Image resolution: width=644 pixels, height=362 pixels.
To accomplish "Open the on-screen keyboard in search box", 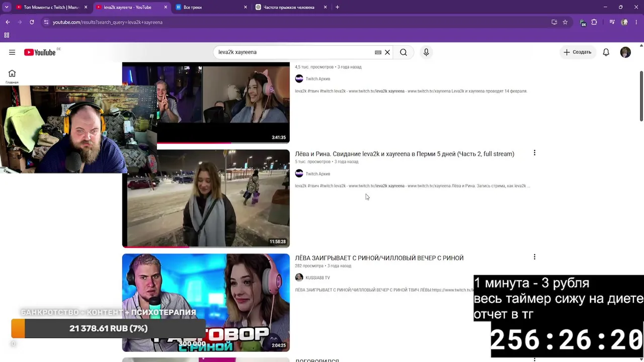I will point(378,52).
